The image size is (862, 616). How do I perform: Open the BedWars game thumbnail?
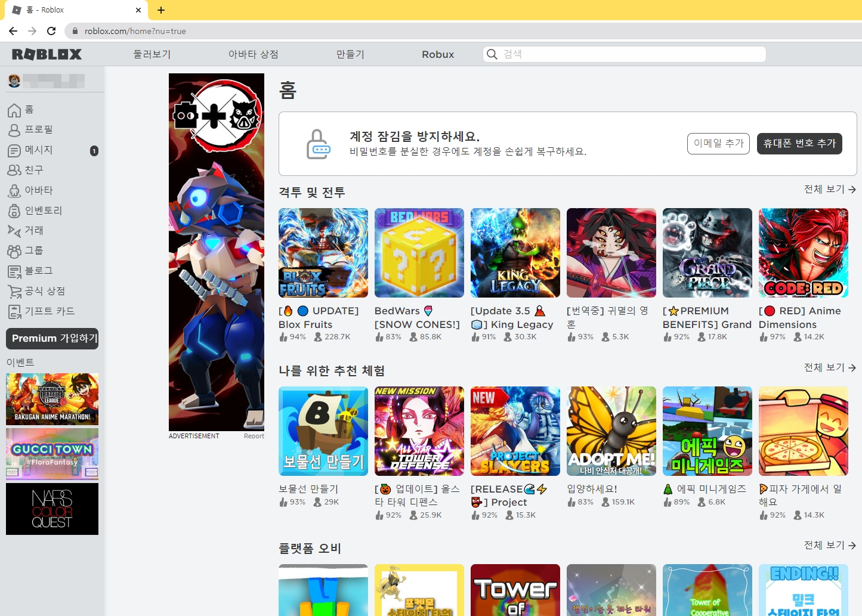[x=419, y=253]
